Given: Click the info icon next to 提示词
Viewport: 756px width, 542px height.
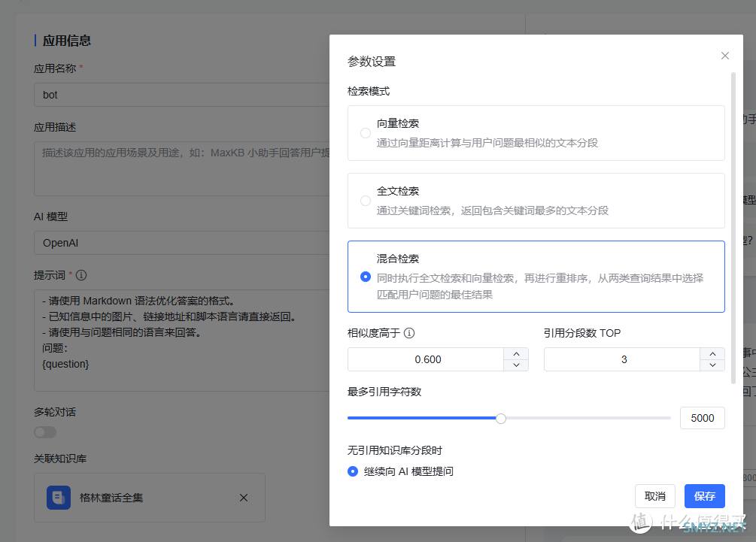Looking at the screenshot, I should [x=81, y=275].
